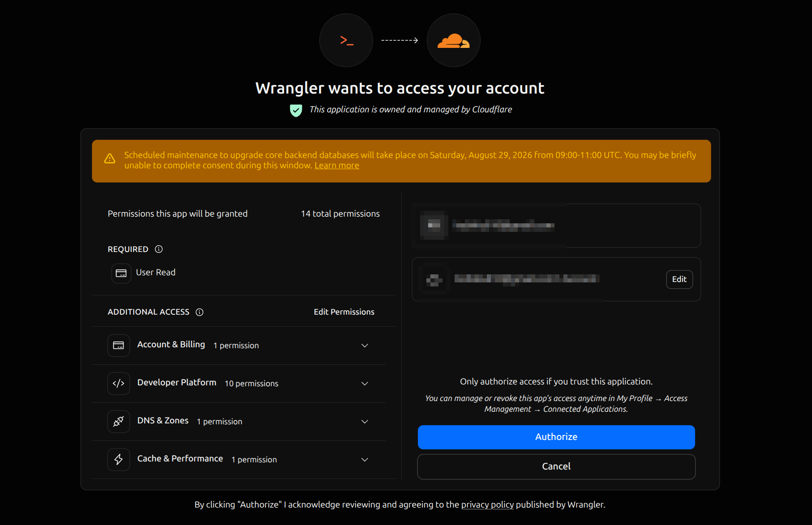
Task: Authorize Wrangler access
Action: (556, 437)
